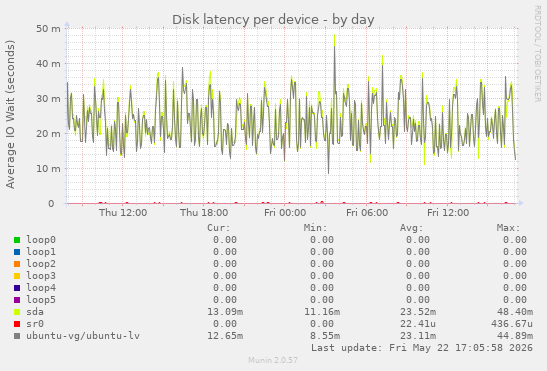The image size is (547, 371).
Task: Click the ubuntu-vg/ubuntu-lv gray legend swatch
Action: (x=17, y=336)
